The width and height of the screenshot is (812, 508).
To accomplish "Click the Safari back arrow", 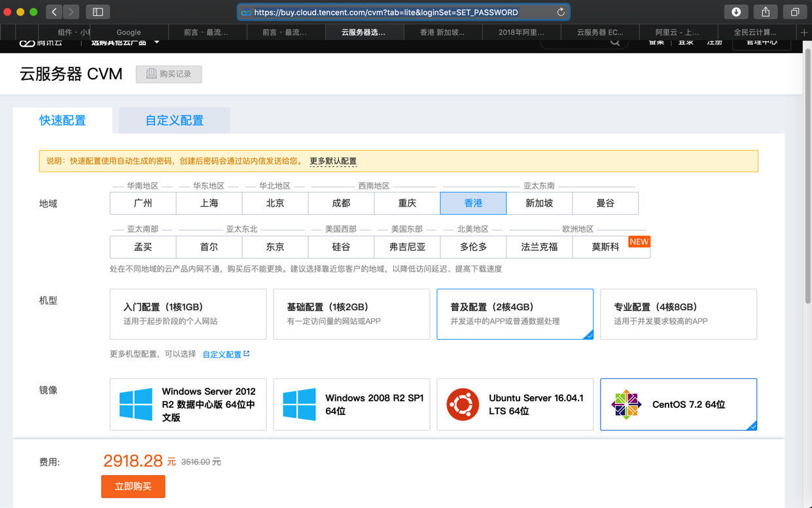I will [x=54, y=12].
